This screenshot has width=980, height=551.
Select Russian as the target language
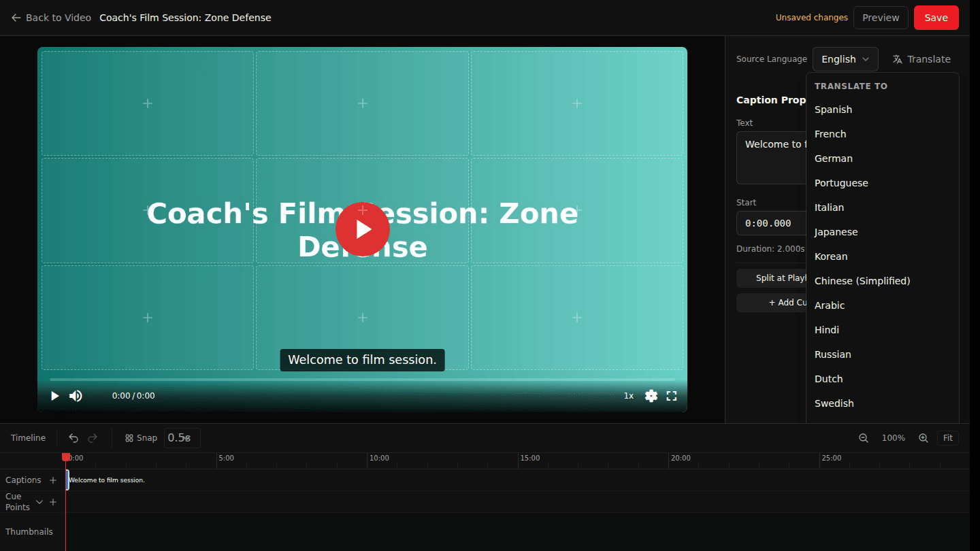pyautogui.click(x=883, y=354)
